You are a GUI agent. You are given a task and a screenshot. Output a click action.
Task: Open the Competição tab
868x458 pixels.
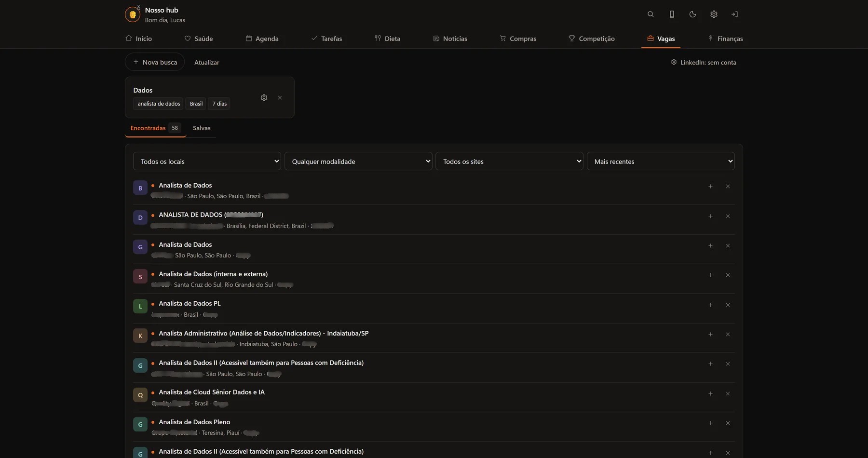tap(591, 39)
